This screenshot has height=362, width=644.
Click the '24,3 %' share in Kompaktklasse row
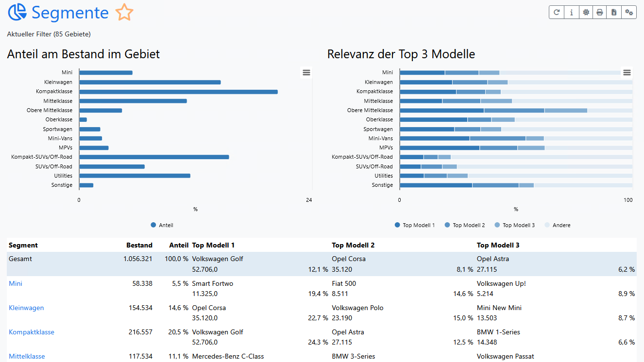[319, 342]
